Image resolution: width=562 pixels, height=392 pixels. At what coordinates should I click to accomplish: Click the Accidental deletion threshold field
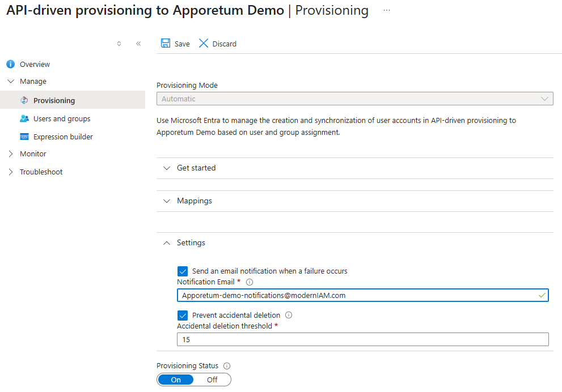(362, 339)
